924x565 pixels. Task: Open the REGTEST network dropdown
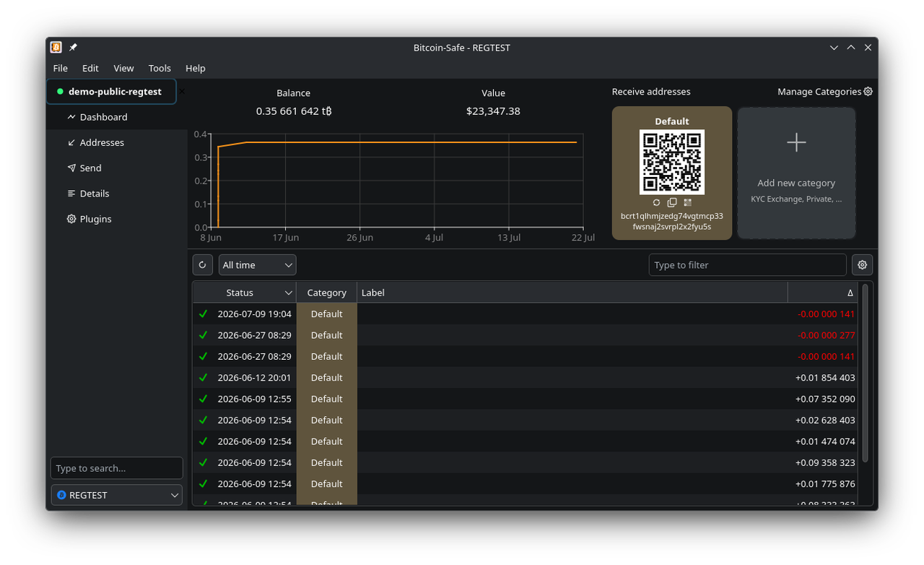[117, 495]
